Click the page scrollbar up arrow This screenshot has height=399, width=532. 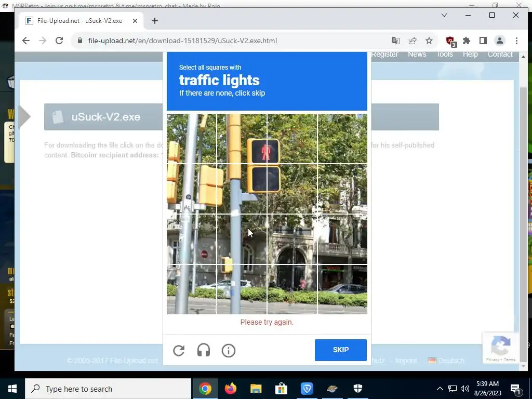[523, 56]
